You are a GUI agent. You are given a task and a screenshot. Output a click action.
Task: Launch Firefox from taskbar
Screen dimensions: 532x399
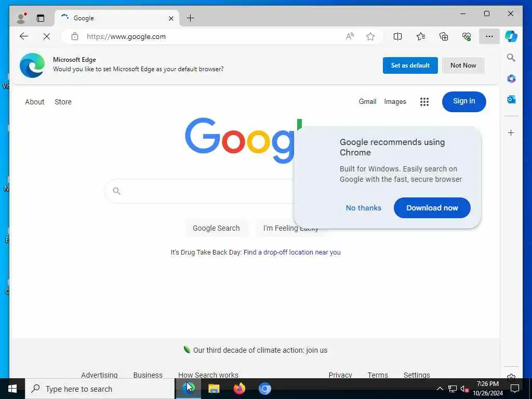coord(239,389)
